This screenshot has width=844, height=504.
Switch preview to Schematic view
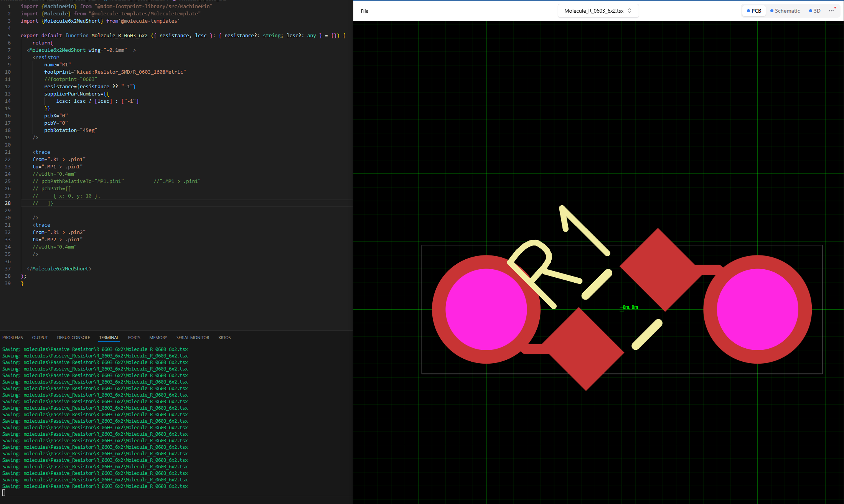point(785,11)
